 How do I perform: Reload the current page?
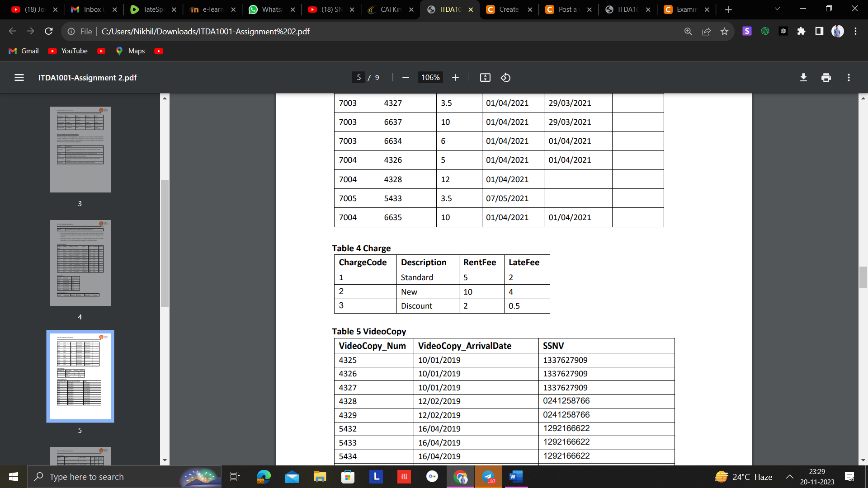click(48, 31)
